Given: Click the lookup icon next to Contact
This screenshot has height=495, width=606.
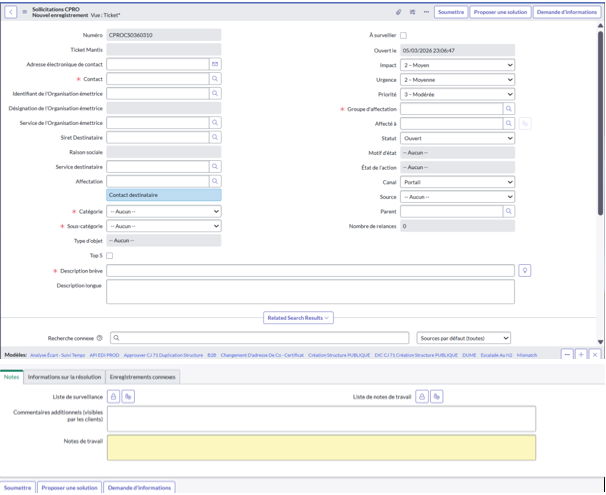Looking at the screenshot, I should click(215, 78).
